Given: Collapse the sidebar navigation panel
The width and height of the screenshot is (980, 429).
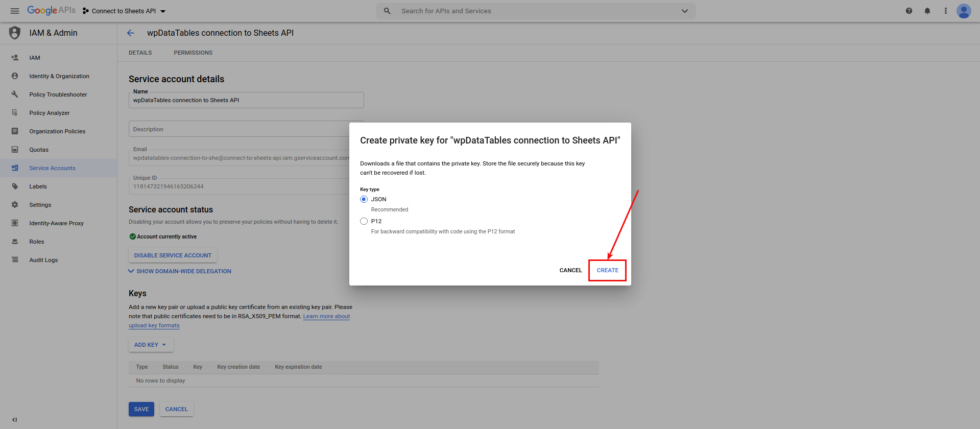Looking at the screenshot, I should point(14,420).
